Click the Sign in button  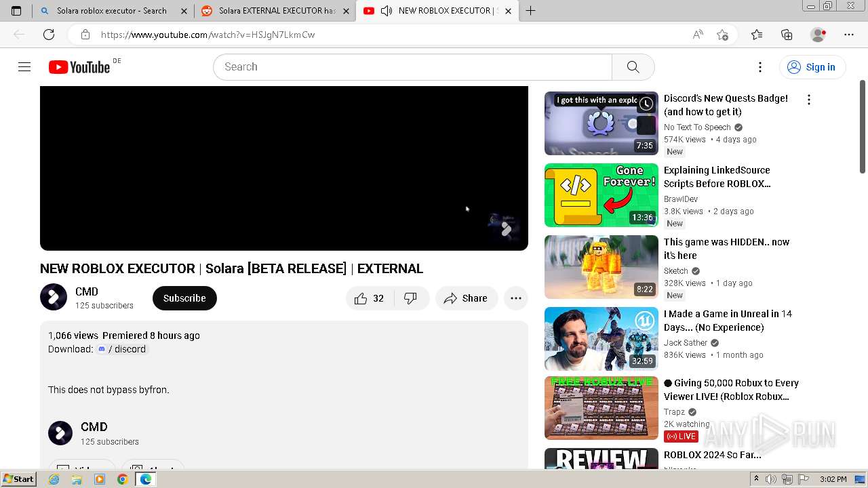[x=812, y=66]
